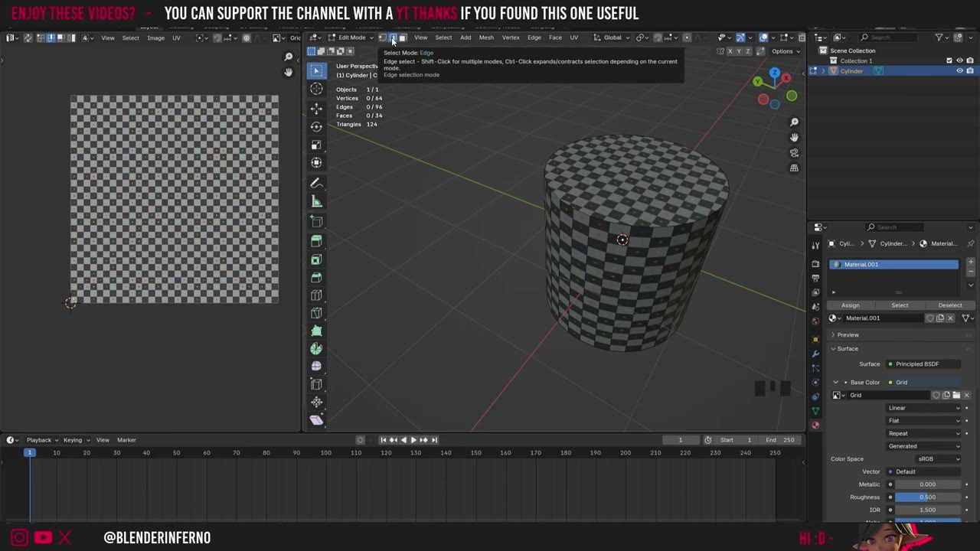The image size is (980, 551).
Task: Open the Object properties tab icon
Action: coord(815,339)
